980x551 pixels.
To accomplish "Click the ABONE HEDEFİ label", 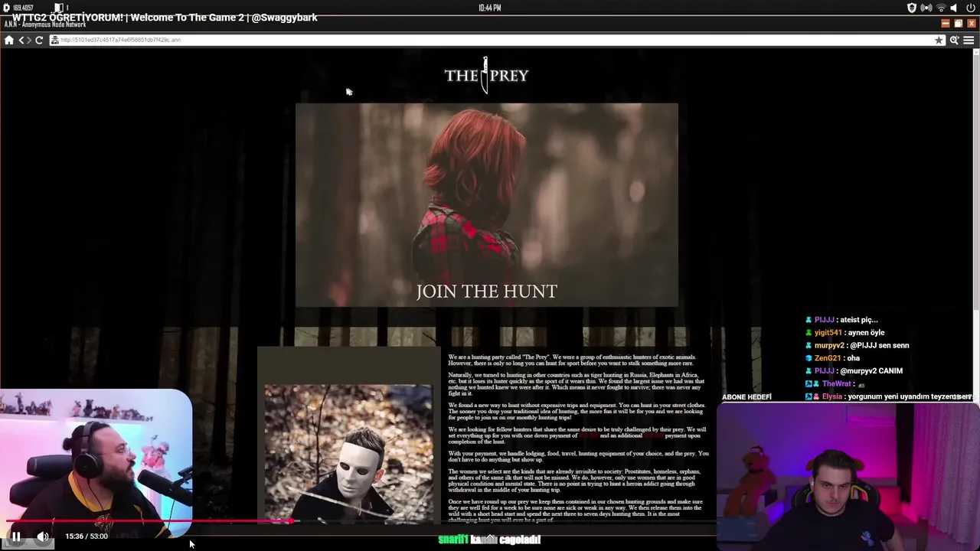I will pos(746,397).
